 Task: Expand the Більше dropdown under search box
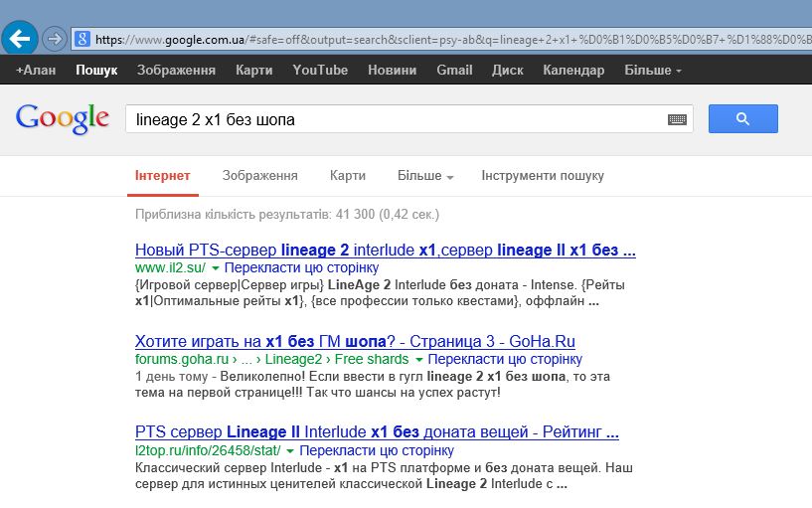[x=425, y=176]
